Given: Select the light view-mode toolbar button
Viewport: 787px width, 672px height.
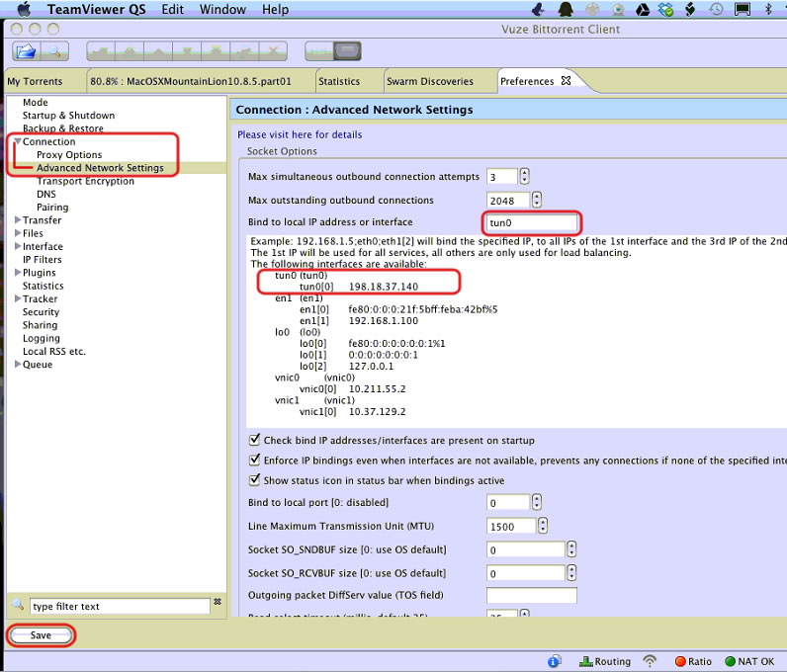Looking at the screenshot, I should point(319,51).
